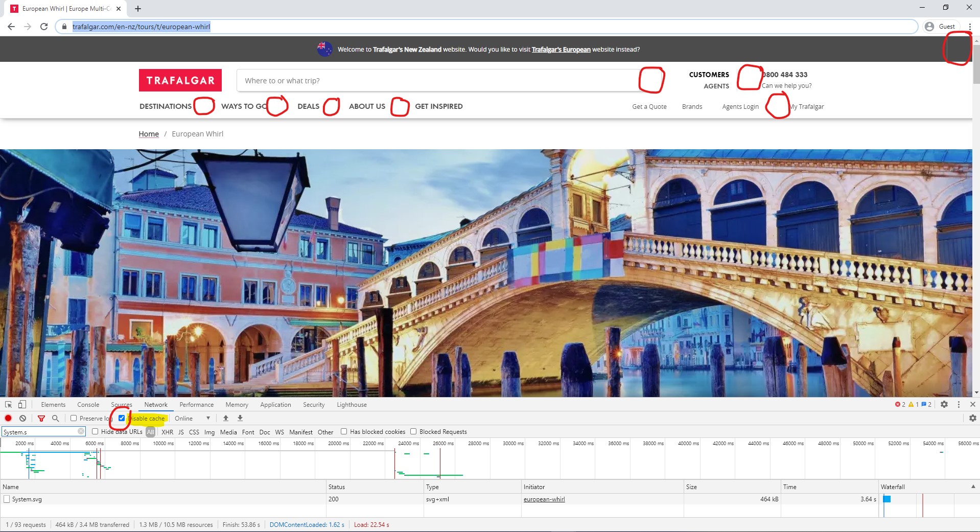This screenshot has width=980, height=532.
Task: Open Chrome's three-dot menu
Action: pos(969,27)
